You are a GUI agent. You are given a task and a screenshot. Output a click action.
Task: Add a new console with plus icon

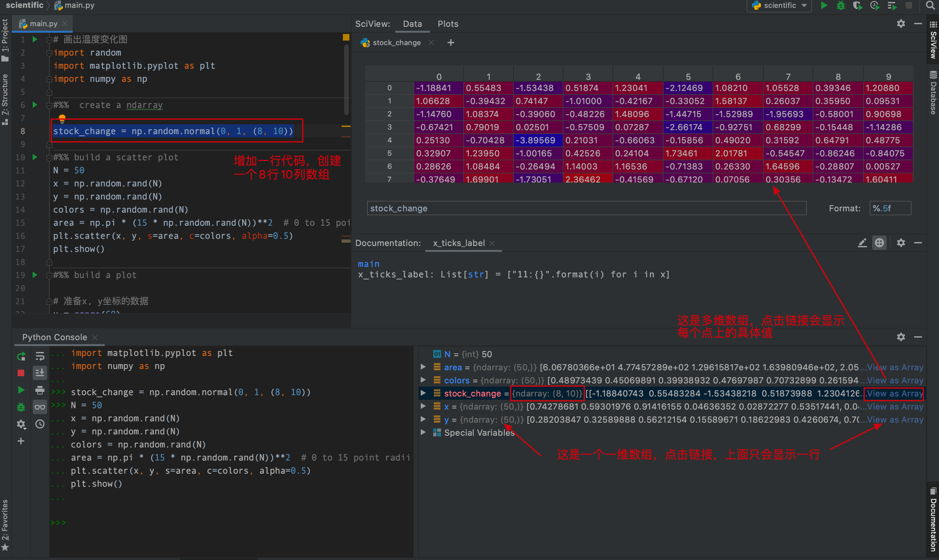(x=21, y=441)
